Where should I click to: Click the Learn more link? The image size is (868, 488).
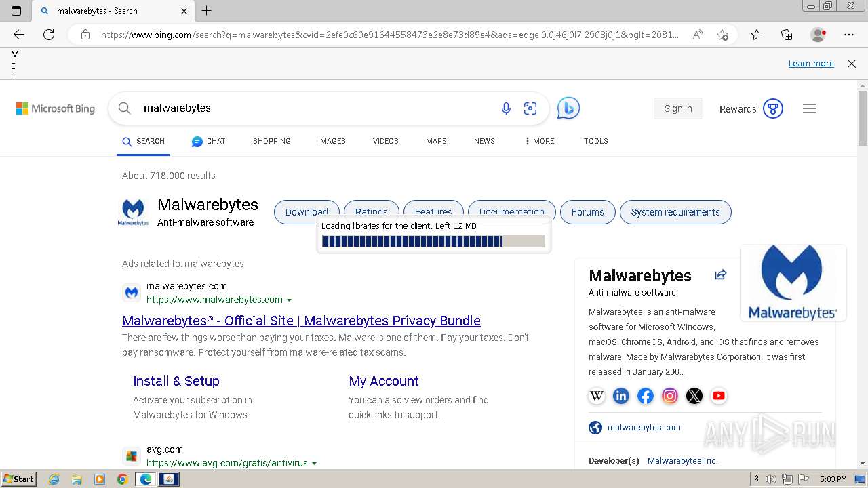[811, 64]
